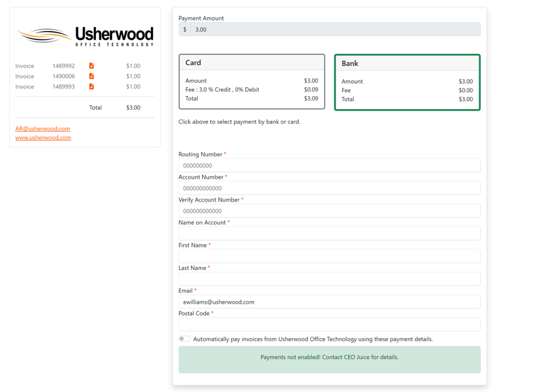This screenshot has height=392, width=540.
Task: Visit the www.usherwood.com link
Action: point(43,138)
